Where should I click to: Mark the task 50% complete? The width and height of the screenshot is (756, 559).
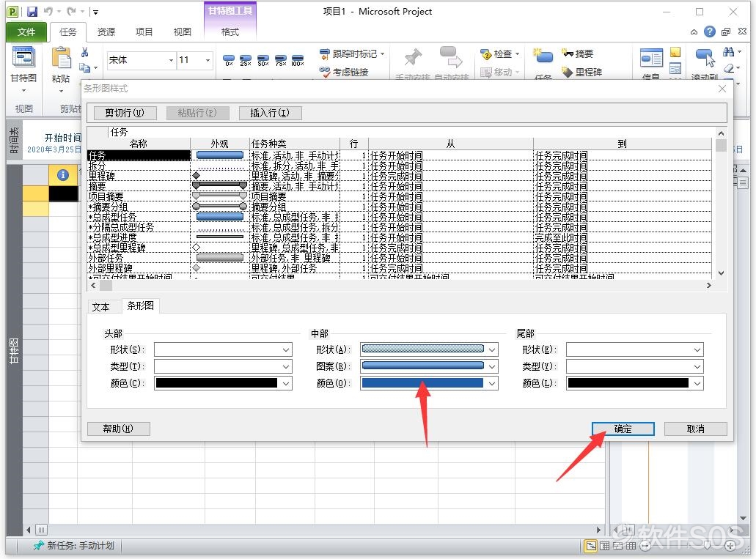[x=263, y=60]
